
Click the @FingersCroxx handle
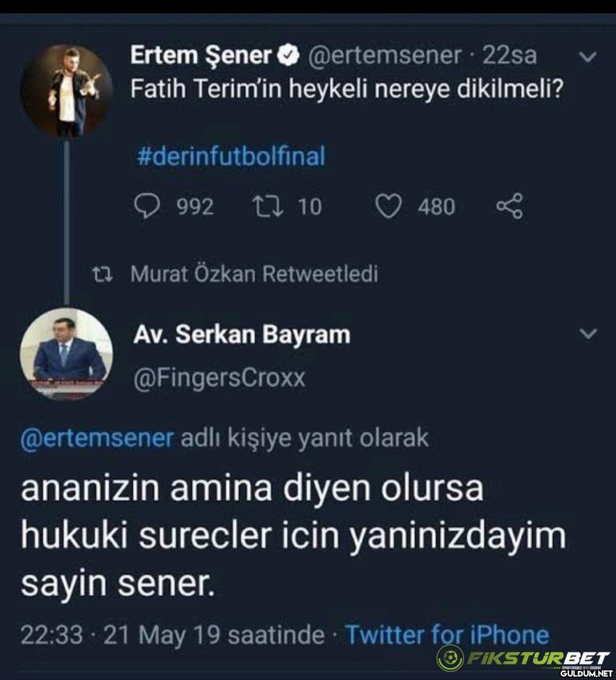[x=218, y=377]
